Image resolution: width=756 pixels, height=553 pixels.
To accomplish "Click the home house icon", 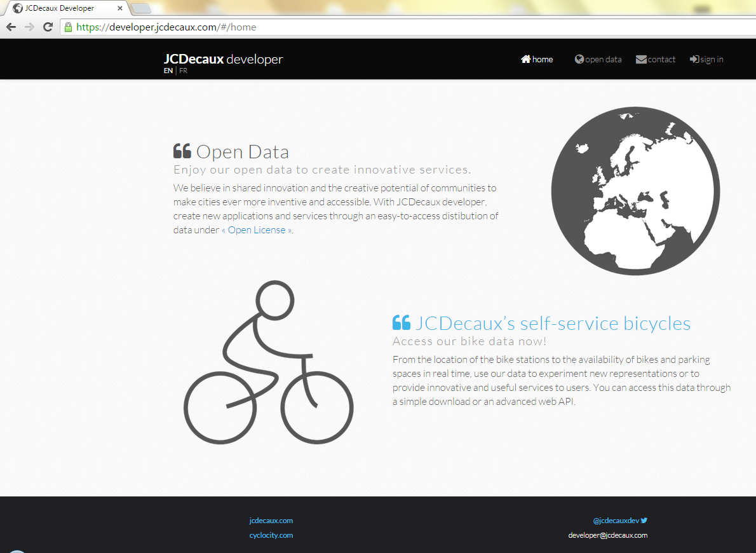I will point(525,59).
